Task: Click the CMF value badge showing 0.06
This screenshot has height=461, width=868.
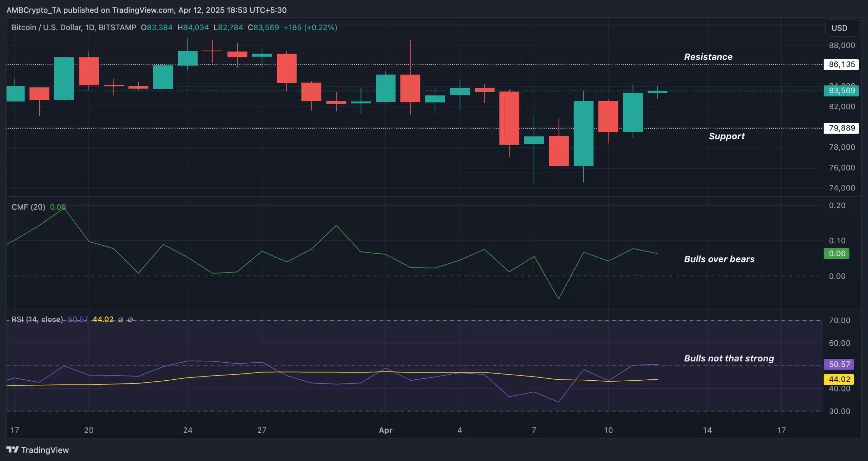Action: (836, 254)
